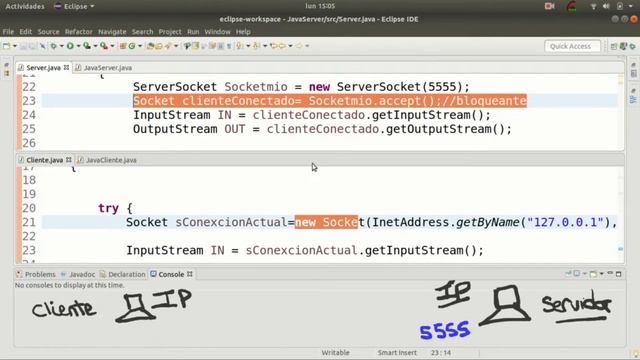Click the Debug bug icon
Viewport: 640px width, 360px height.
tap(53, 46)
